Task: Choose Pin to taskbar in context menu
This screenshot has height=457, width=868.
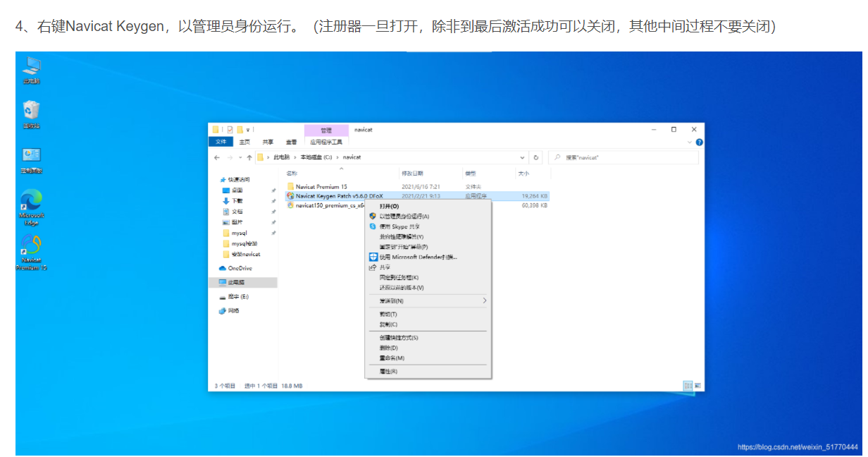Action: (x=399, y=277)
